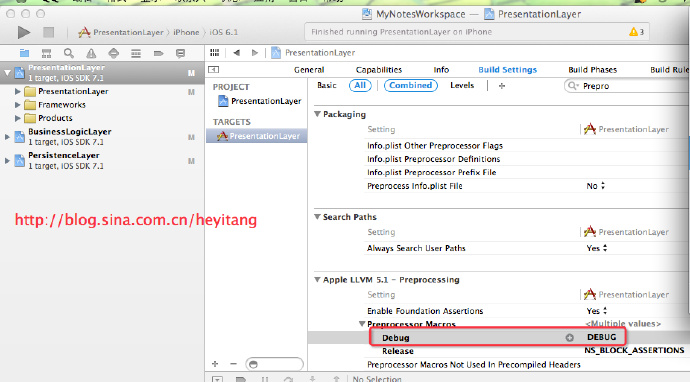Expand the Products folder

point(18,118)
